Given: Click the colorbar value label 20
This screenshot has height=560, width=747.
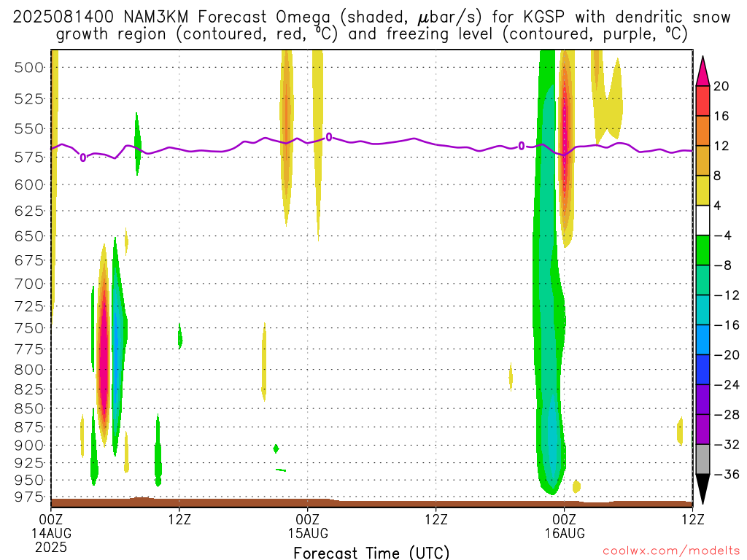Looking at the screenshot, I should coord(721,86).
